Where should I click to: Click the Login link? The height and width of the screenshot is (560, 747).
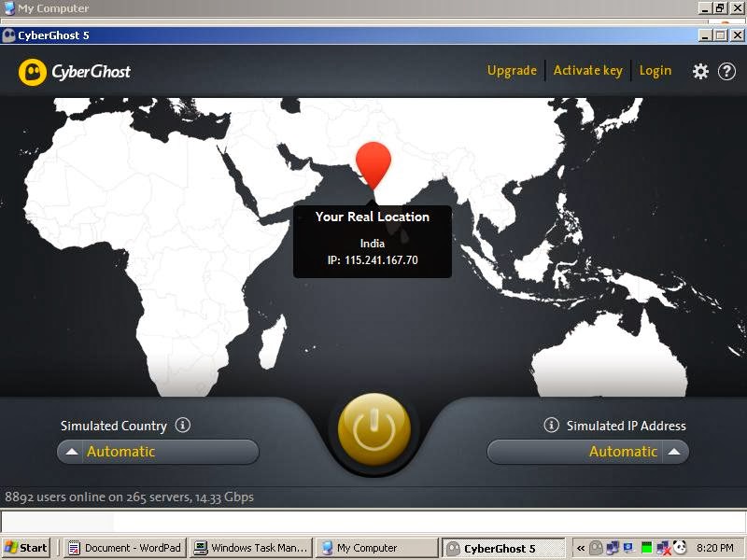pyautogui.click(x=655, y=71)
